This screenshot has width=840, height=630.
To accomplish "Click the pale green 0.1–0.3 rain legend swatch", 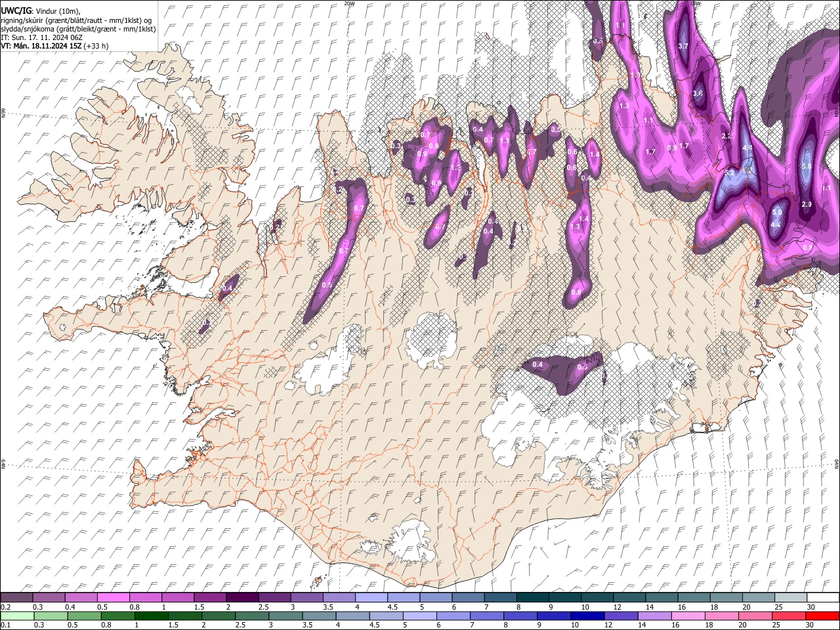I will [x=18, y=616].
